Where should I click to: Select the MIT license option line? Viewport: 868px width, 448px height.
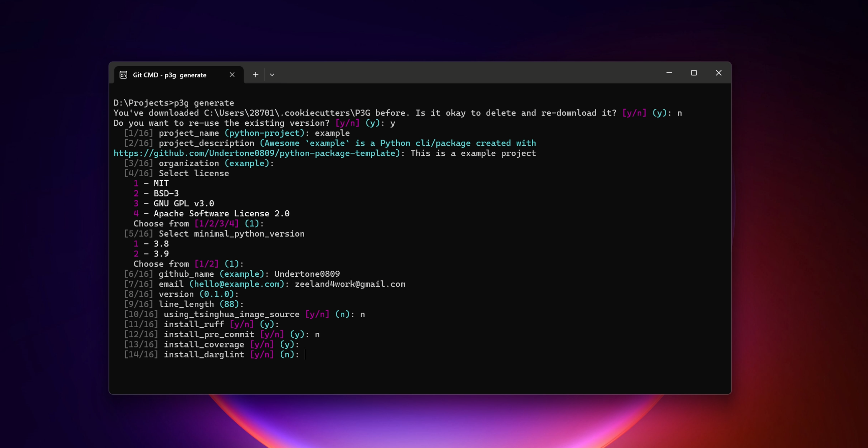click(151, 183)
